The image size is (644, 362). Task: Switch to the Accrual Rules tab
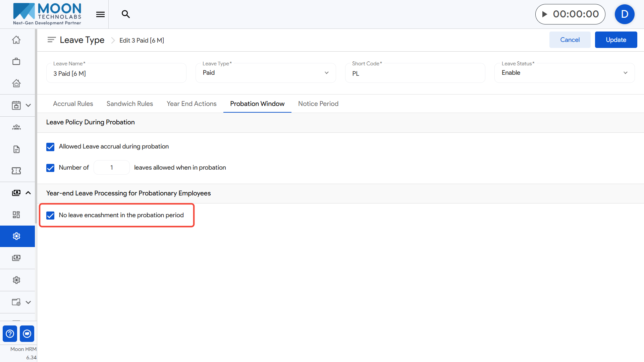(73, 104)
